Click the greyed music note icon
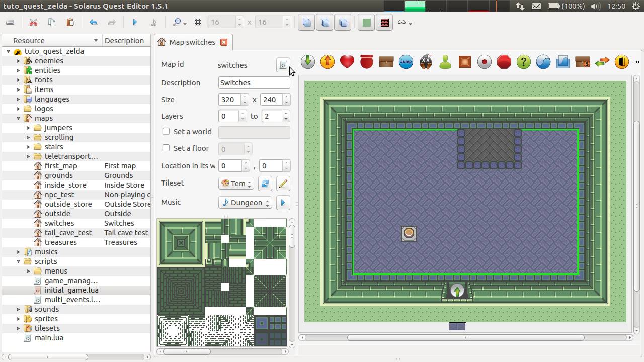The image size is (644, 362). [153, 23]
